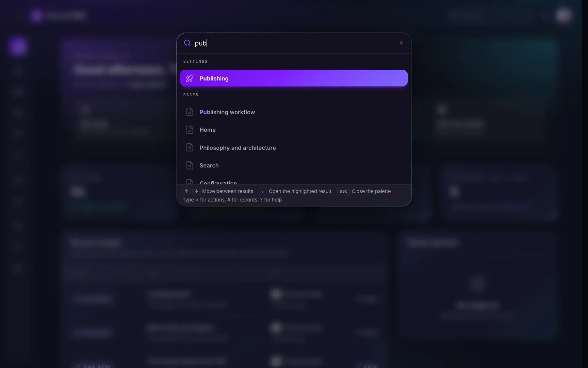Viewport: 588px width, 368px height.
Task: Select the Home page result
Action: coord(294,130)
